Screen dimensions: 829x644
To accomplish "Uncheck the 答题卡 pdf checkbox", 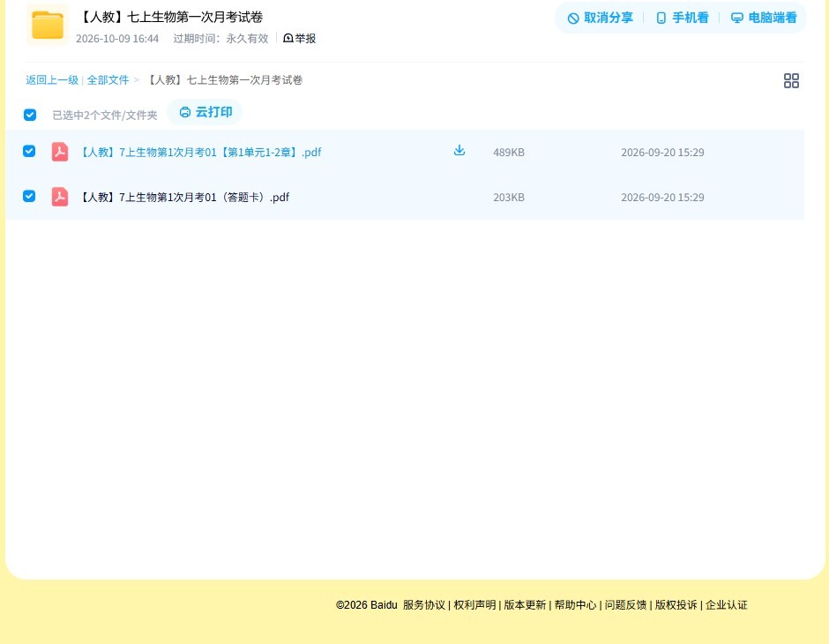I will pos(29,196).
